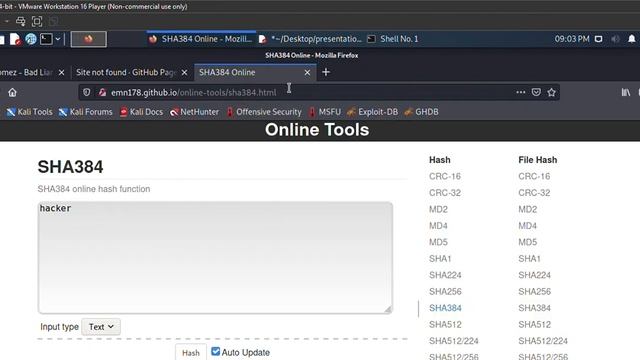The height and width of the screenshot is (360, 640).
Task: Open the Input type Text dropdown
Action: point(101,327)
